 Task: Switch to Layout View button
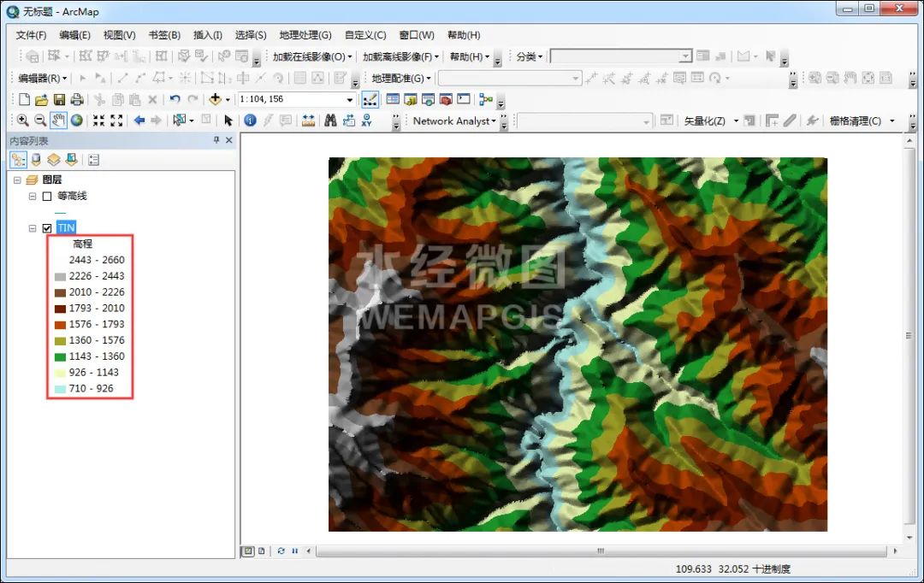[x=262, y=551]
